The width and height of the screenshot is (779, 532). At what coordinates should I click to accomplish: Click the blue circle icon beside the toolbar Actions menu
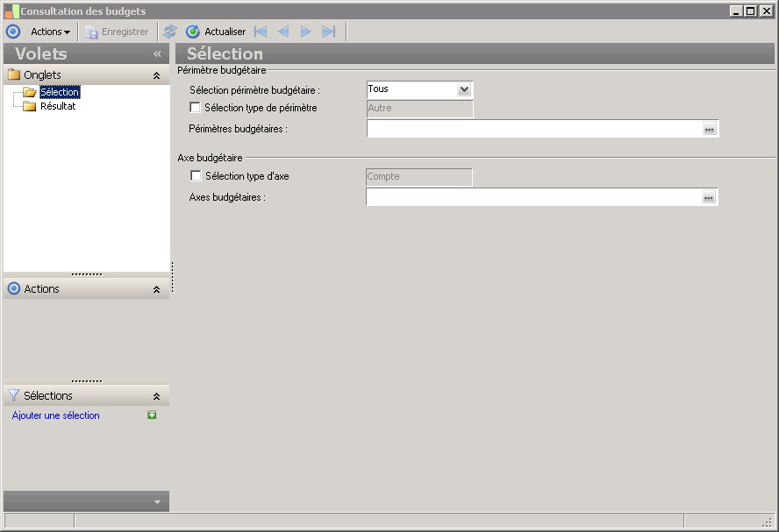click(x=13, y=32)
